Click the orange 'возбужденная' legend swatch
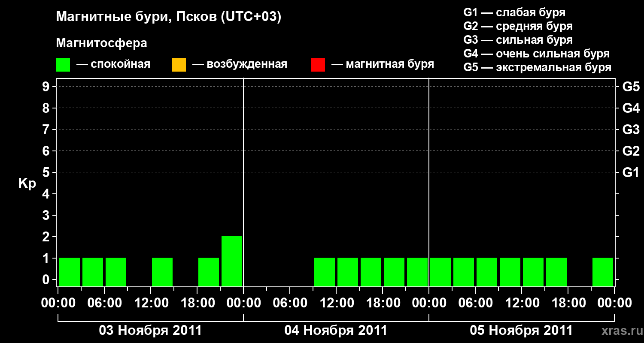 [179, 64]
